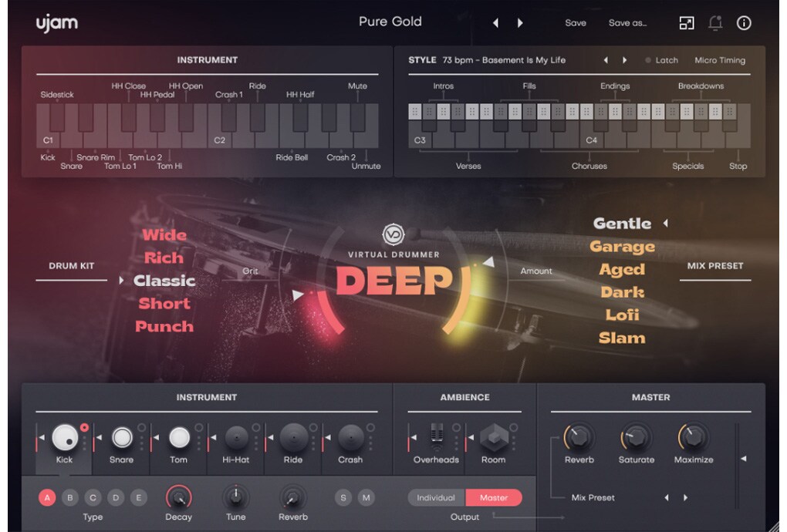Open the notifications bell
Screen dimensions: 787x532
pyautogui.click(x=715, y=23)
